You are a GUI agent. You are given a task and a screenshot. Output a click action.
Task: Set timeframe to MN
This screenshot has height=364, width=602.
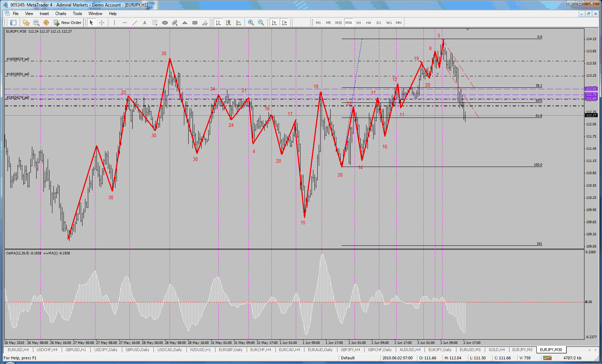coord(399,23)
